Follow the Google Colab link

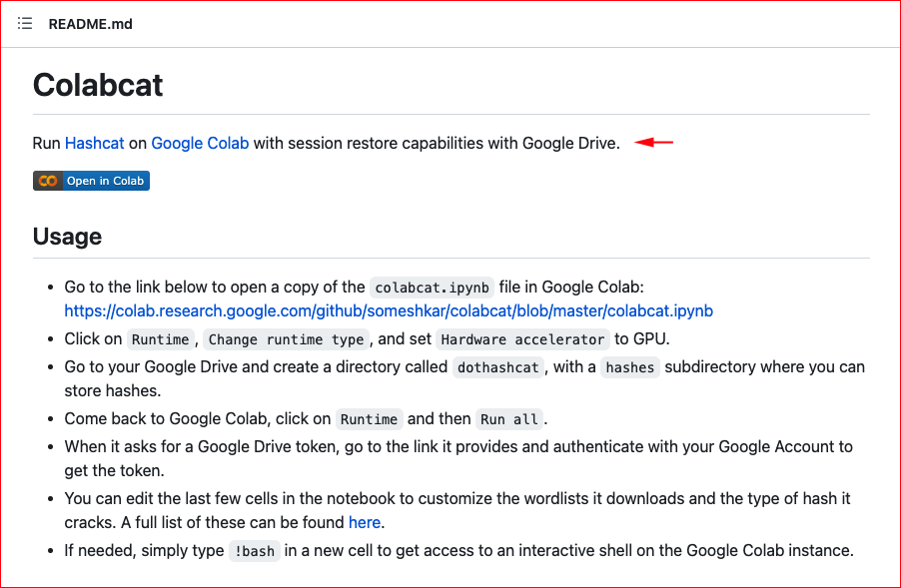tap(200, 143)
